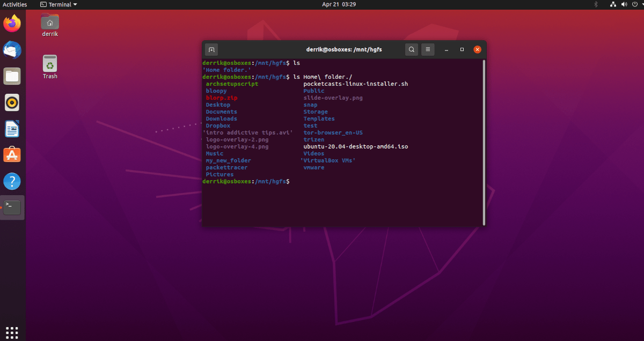Launch the Thunderbird email client
This screenshot has width=644, height=341.
click(x=12, y=50)
